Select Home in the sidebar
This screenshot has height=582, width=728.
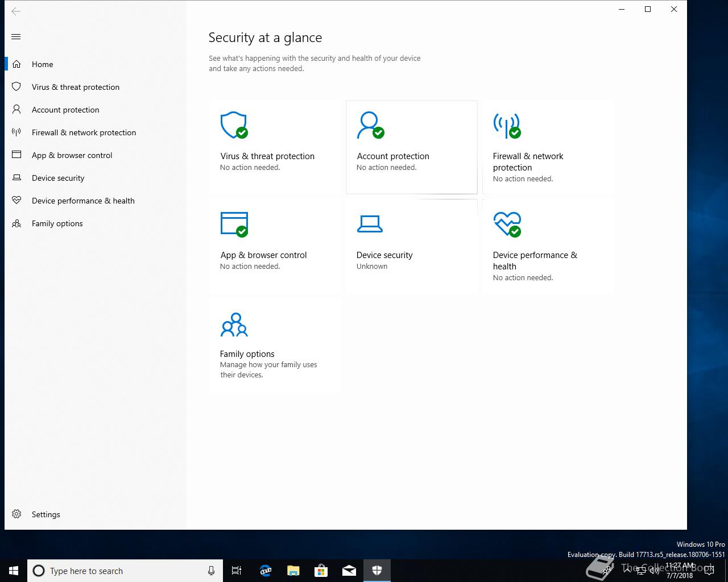pos(96,64)
